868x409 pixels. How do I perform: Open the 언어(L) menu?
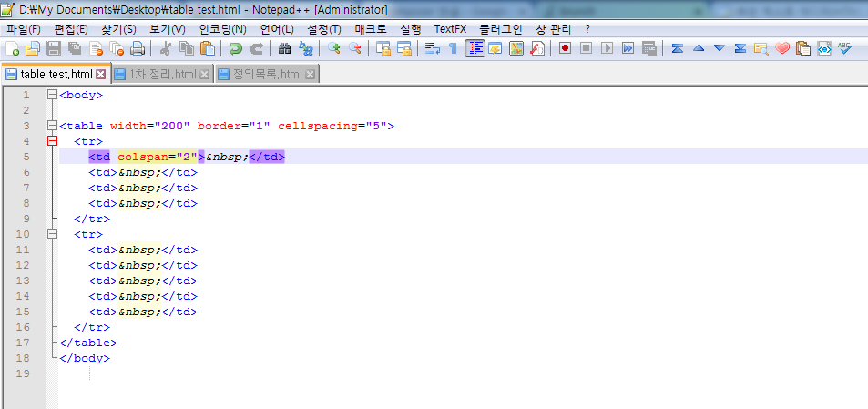[277, 29]
